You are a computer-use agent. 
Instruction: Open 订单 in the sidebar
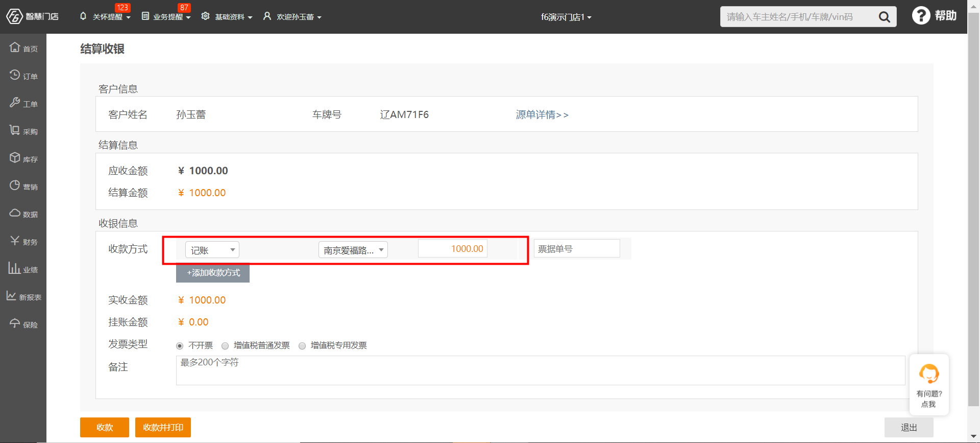coord(23,76)
